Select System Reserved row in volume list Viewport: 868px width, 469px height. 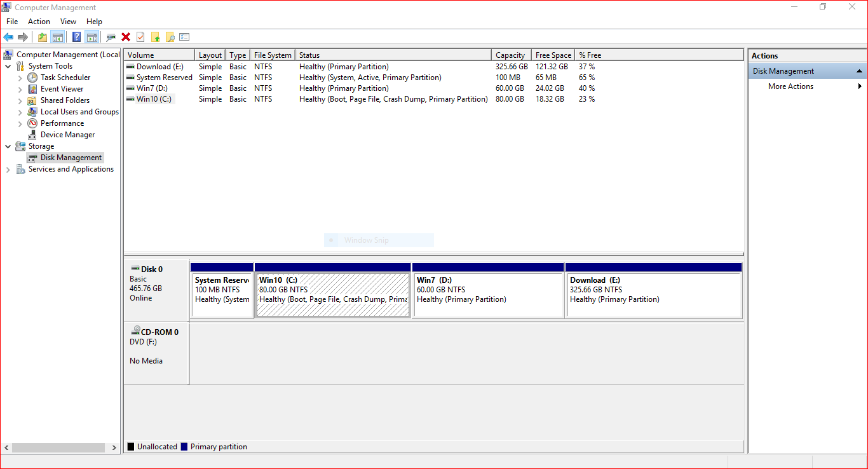433,78
